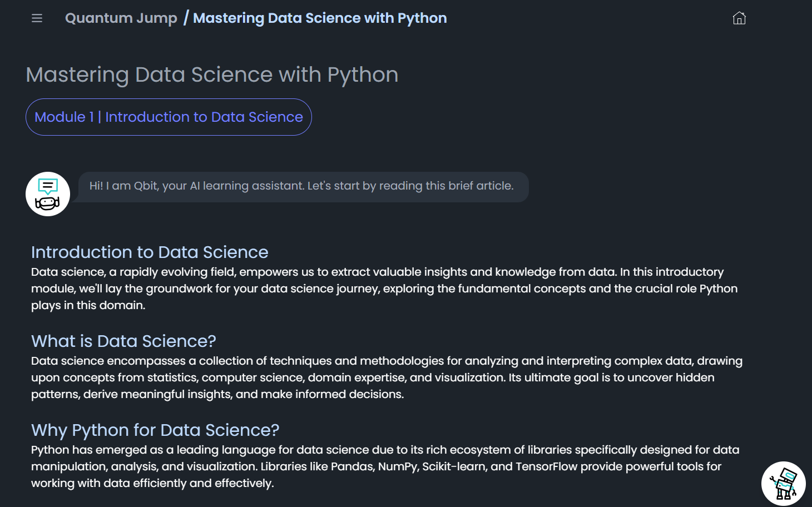Open Module 1 Introduction to Data Science
Image resolution: width=812 pixels, height=507 pixels.
point(169,117)
